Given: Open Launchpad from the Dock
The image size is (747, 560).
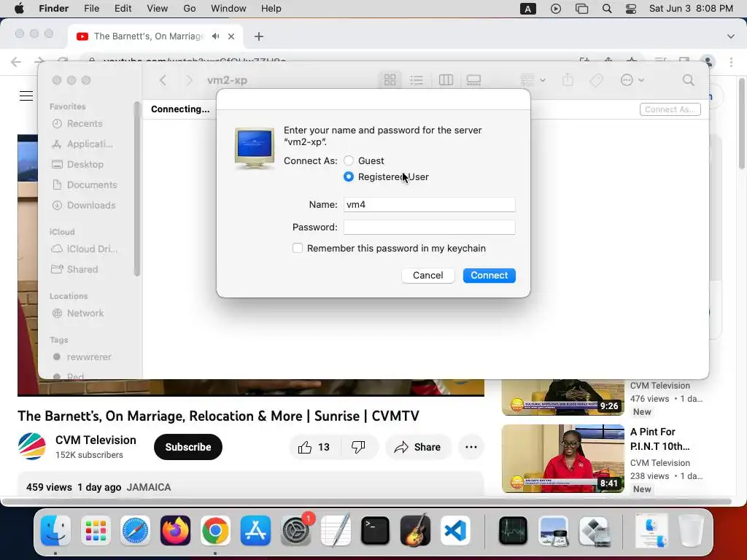Looking at the screenshot, I should (x=96, y=531).
